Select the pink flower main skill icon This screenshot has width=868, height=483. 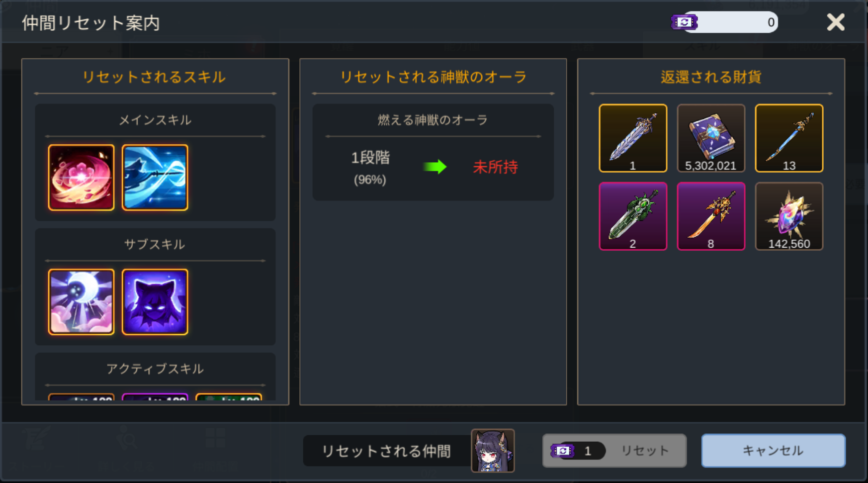[81, 178]
